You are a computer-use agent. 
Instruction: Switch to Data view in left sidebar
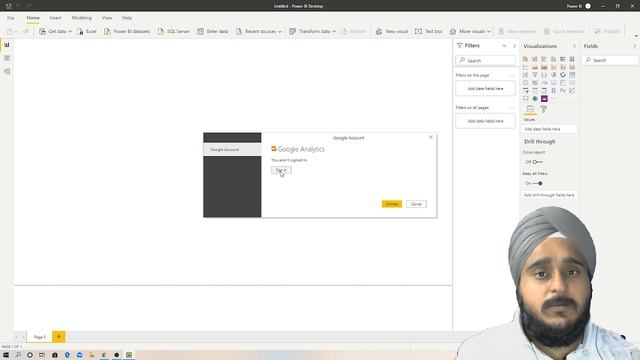(7, 58)
